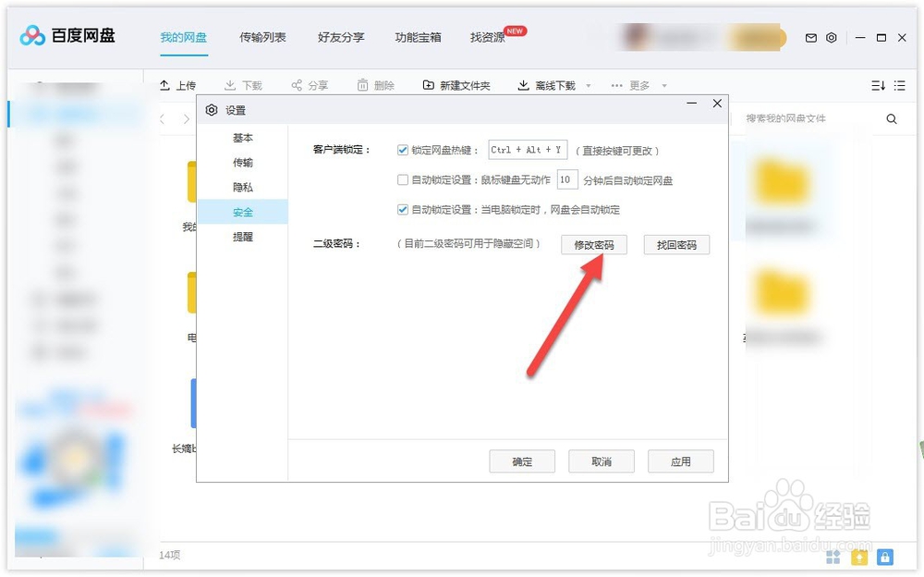Cancel settings with 取消 button
The width and height of the screenshot is (924, 577).
point(602,461)
